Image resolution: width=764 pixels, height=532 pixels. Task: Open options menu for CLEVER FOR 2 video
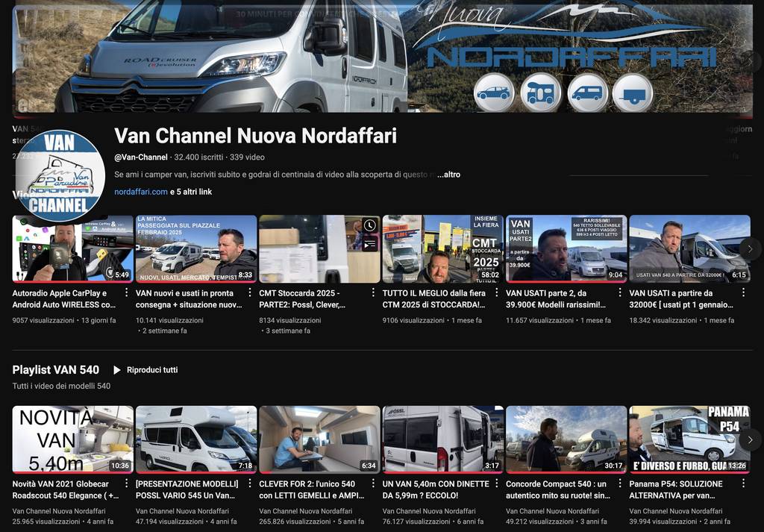373,484
